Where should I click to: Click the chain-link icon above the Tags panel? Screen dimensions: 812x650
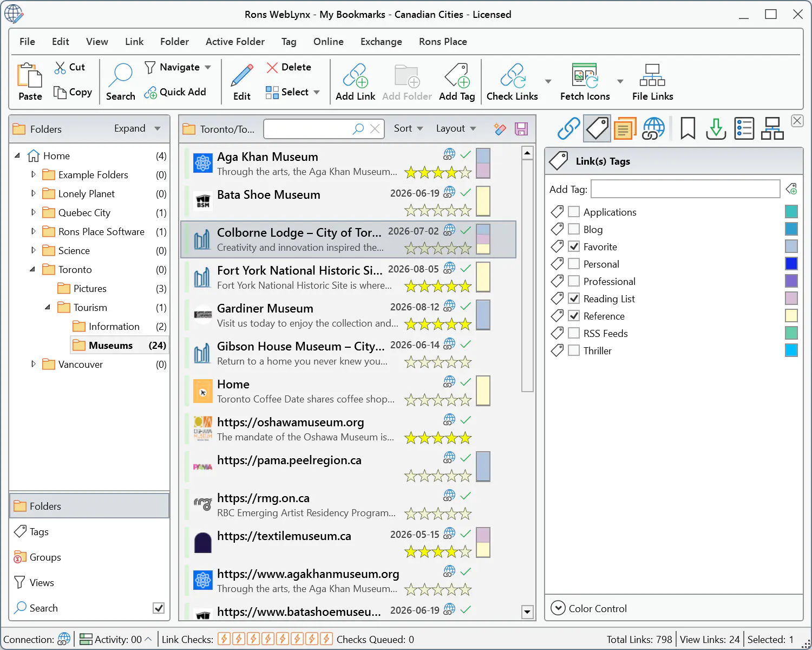569,128
